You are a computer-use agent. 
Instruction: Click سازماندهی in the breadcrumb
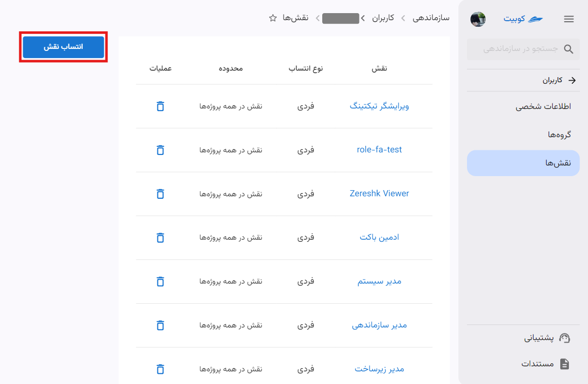point(431,18)
